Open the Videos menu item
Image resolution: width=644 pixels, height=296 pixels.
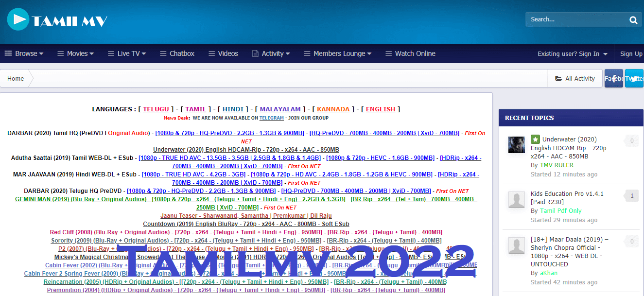[224, 53]
